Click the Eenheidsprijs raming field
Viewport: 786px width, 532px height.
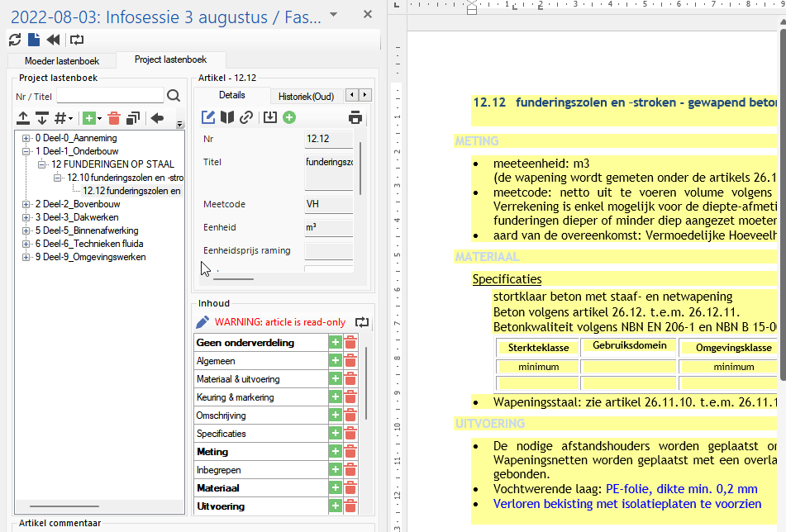point(329,250)
